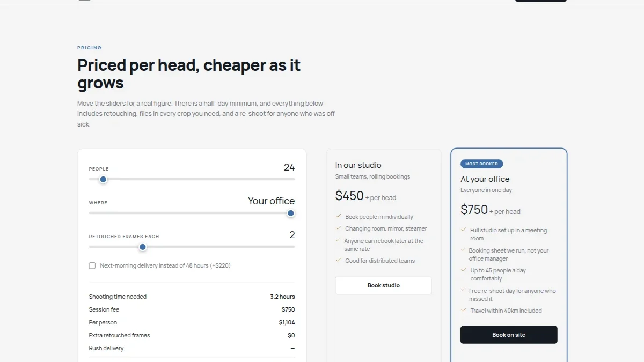
Task: Click the Where slider handle at Your office
Action: coord(291,213)
